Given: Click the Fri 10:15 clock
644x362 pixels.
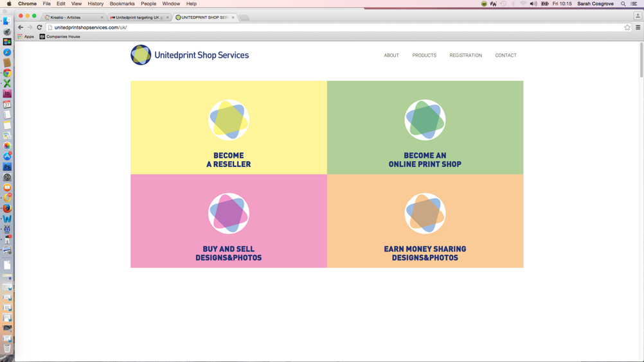Looking at the screenshot, I should [562, 4].
